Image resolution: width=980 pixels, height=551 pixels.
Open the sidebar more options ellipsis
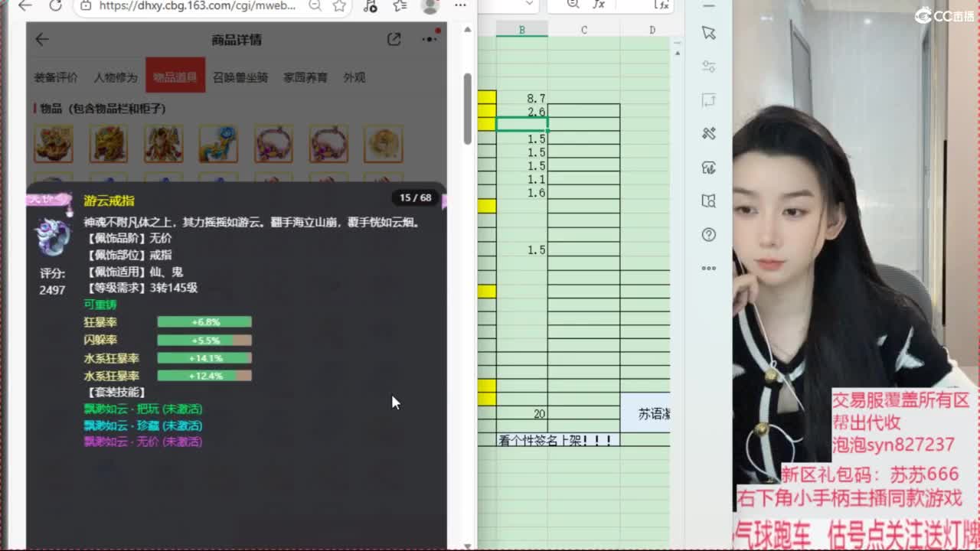pyautogui.click(x=709, y=268)
